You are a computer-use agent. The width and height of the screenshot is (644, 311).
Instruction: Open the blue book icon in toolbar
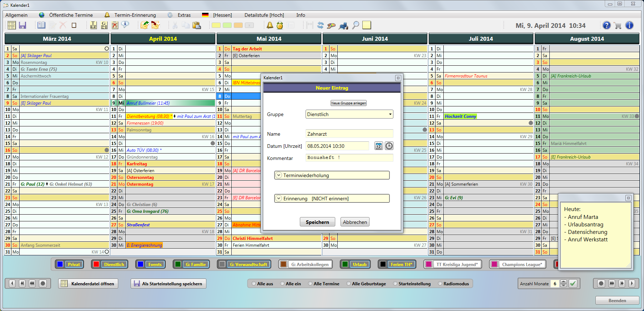click(x=41, y=25)
